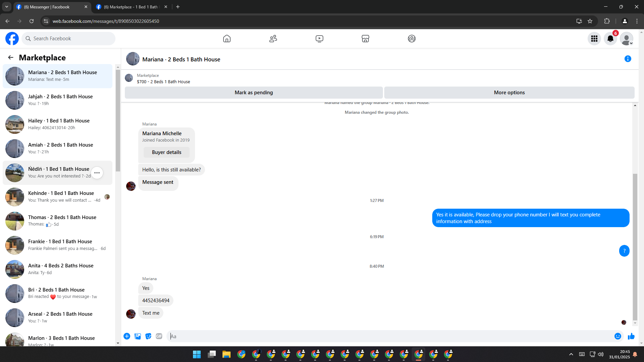Open Bri 2 Beds 1 Bath conversation

tap(58, 294)
